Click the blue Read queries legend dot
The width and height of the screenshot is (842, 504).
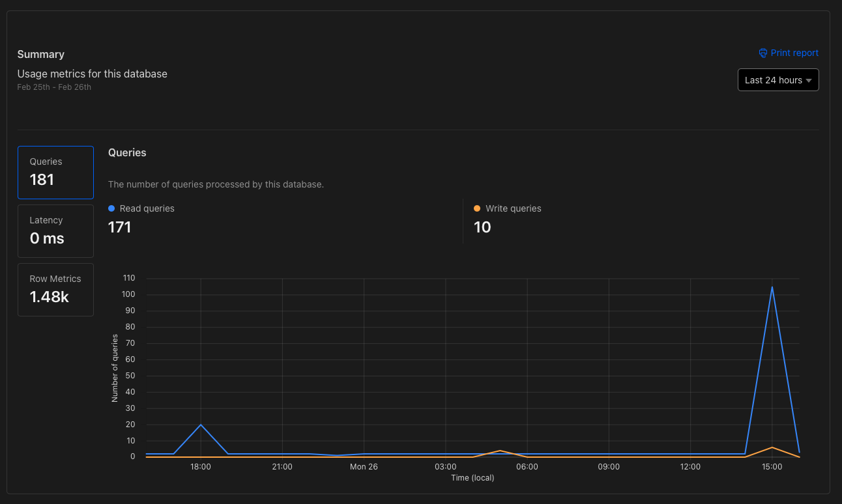pos(111,208)
